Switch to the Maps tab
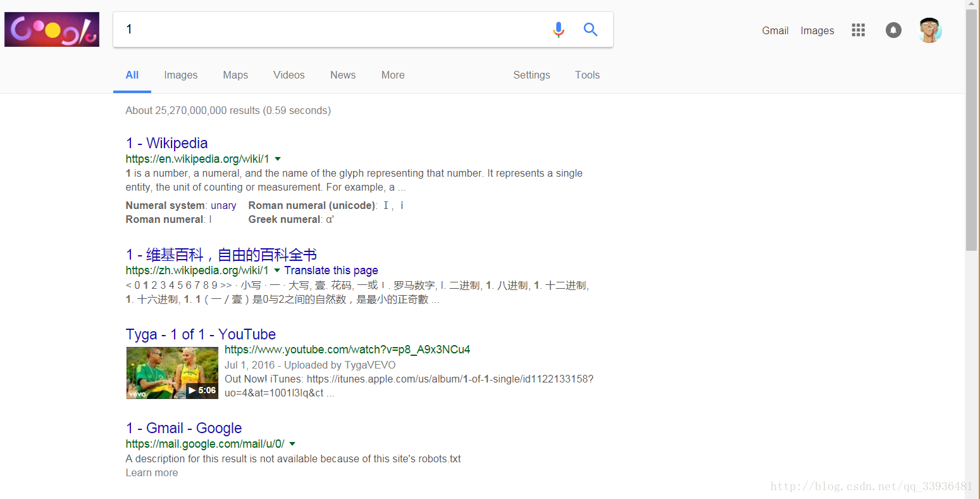 pyautogui.click(x=235, y=75)
